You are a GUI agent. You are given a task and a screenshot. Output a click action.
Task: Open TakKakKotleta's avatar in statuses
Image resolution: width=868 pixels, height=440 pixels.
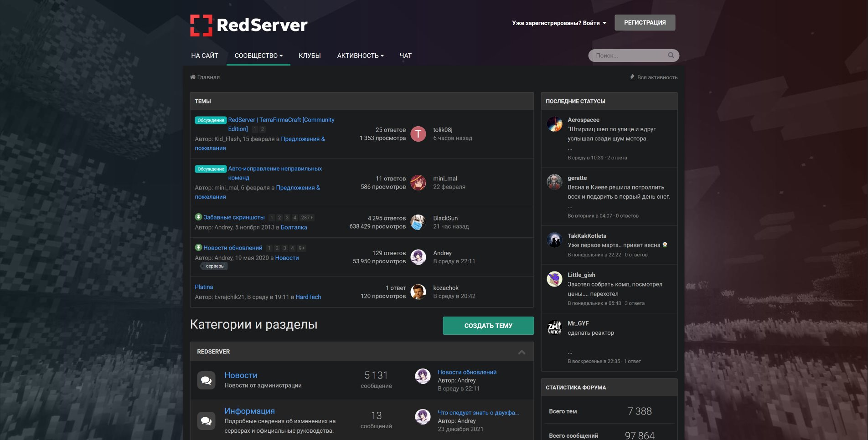pos(554,240)
